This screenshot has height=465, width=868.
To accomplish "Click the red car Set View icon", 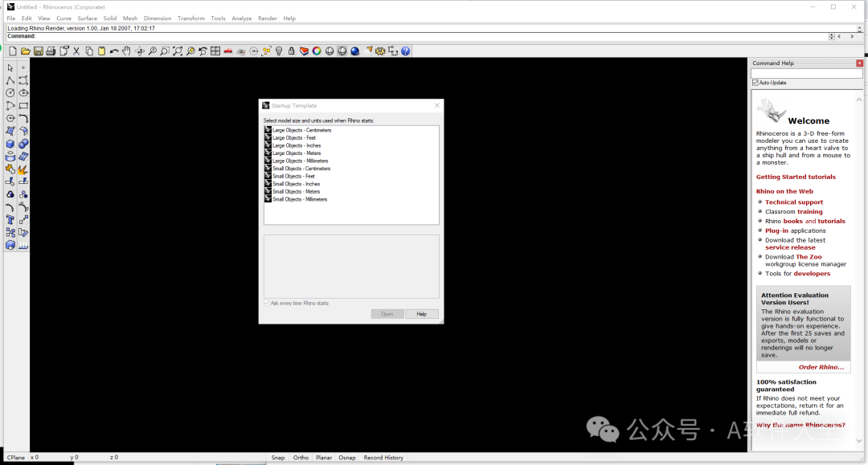I will coord(228,51).
